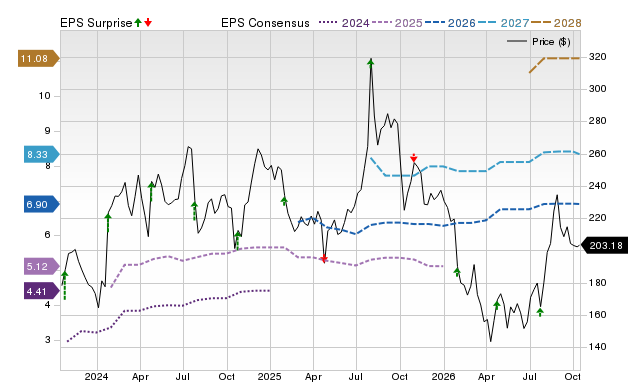Select the green surprise arrow at the price peak
640x382 pixels.
tap(371, 63)
